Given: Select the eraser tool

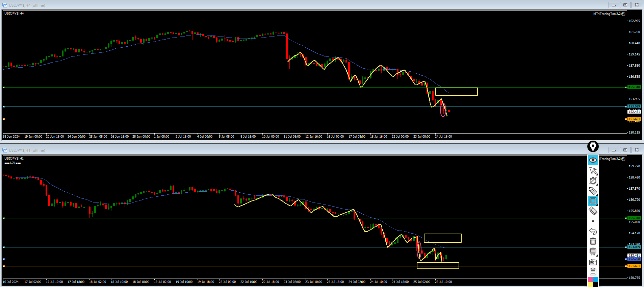Looking at the screenshot, I should pos(593,211).
